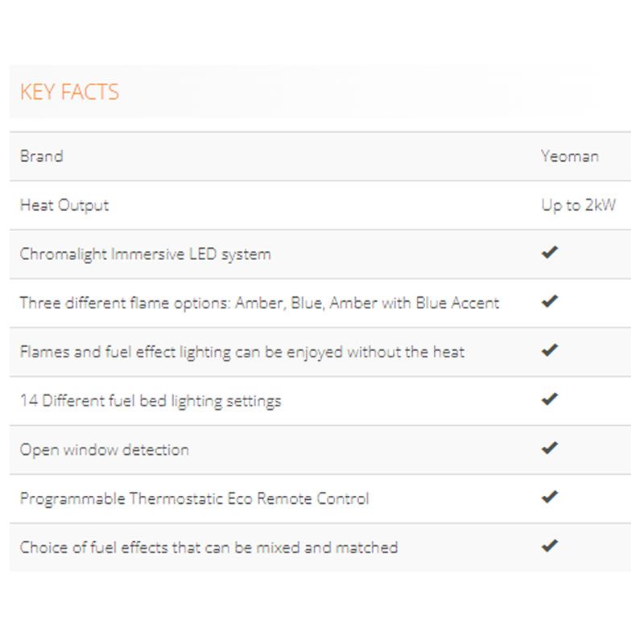Click the Flames and fuel effect lighting text
This screenshot has height=644, width=644.
pyautogui.click(x=242, y=353)
